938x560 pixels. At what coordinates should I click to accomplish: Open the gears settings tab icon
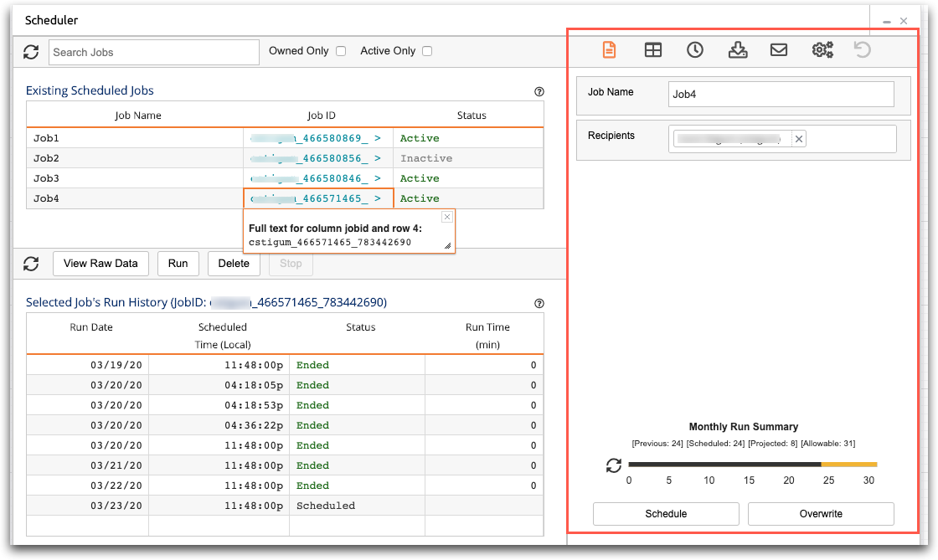822,49
